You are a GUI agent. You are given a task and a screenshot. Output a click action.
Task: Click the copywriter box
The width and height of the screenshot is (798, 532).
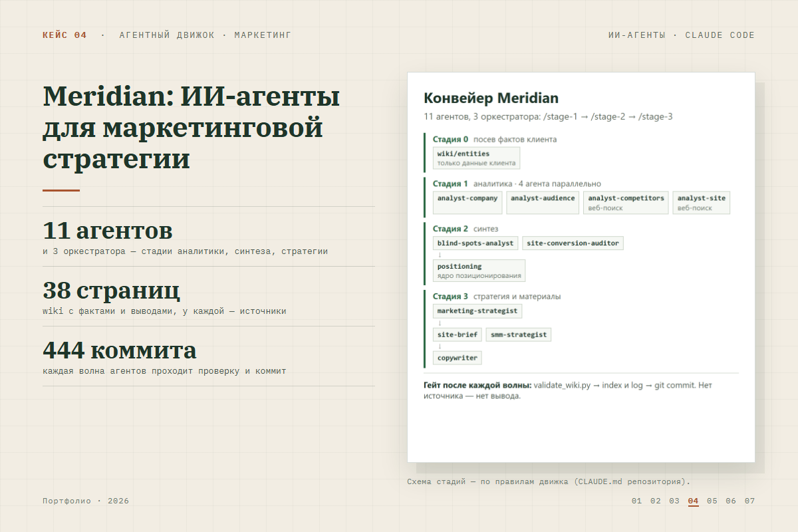click(457, 358)
